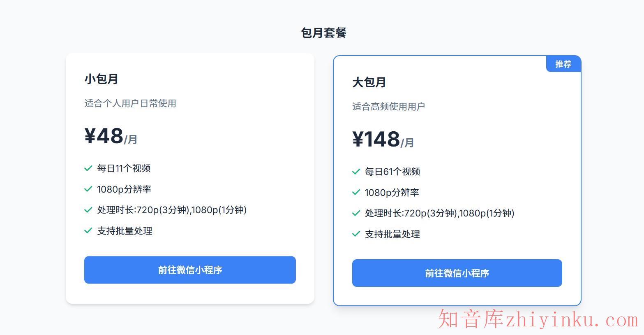Click the checkmark beside 每日11个视频
Screen dimensions: 644x335
[88, 168]
